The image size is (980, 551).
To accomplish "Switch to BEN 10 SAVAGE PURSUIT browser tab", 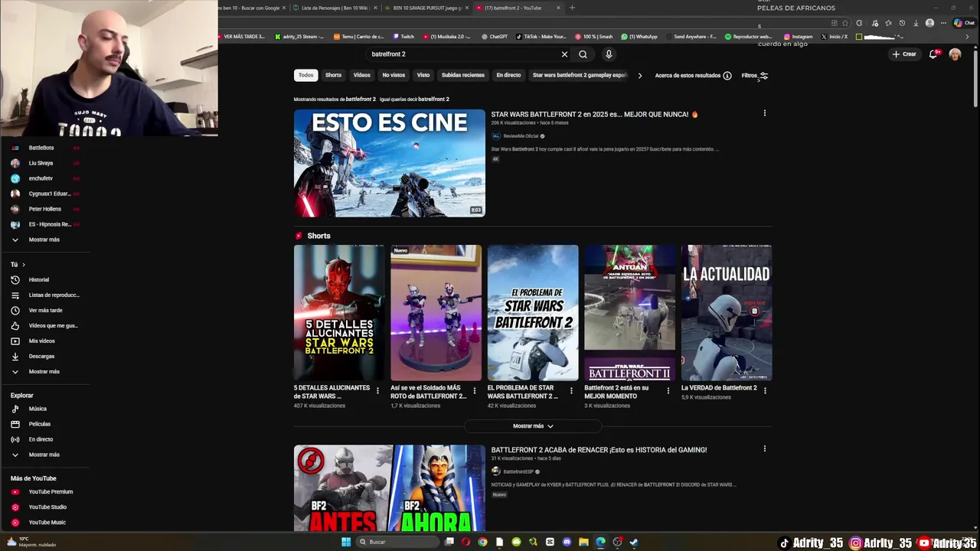I will pos(426,8).
